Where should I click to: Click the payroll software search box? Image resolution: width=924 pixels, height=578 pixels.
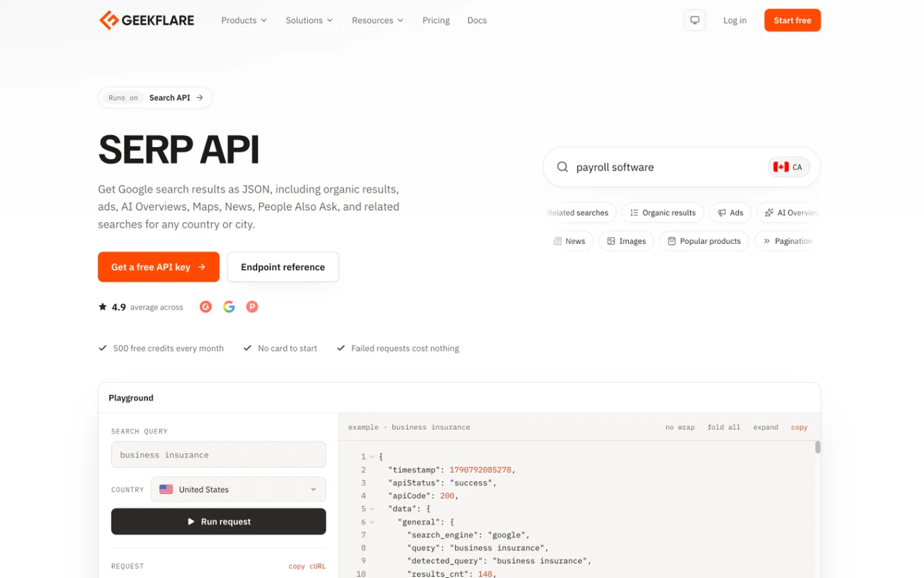(681, 167)
